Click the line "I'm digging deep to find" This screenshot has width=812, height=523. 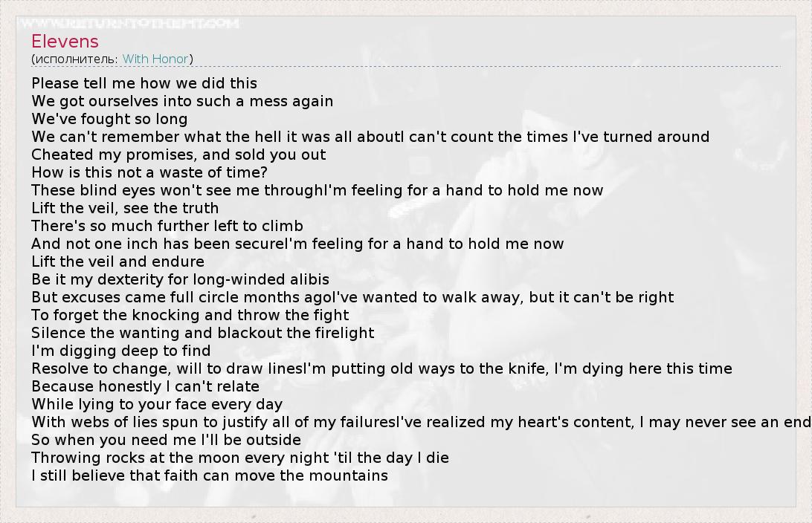(120, 351)
